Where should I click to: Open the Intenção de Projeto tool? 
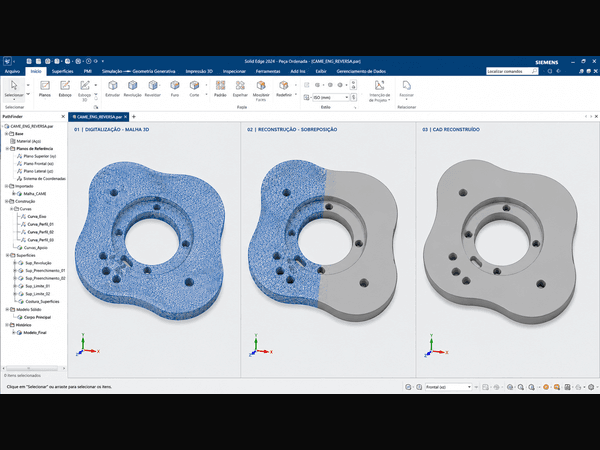pos(380,90)
